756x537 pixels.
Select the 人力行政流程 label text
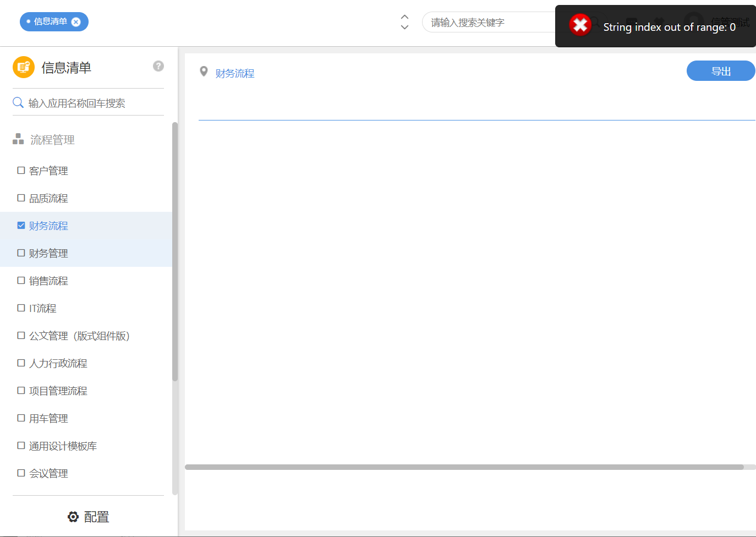(58, 364)
